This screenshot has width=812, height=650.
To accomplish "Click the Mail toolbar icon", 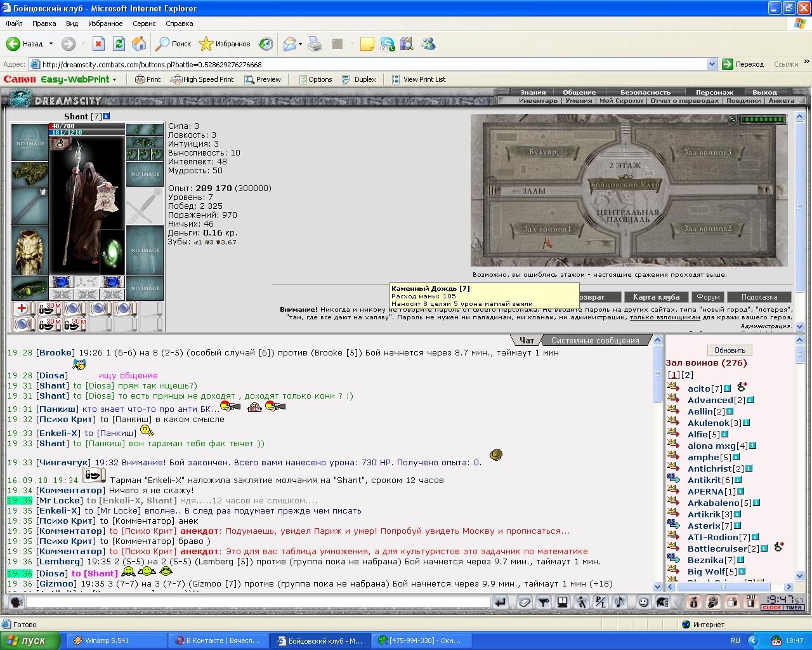I will click(x=289, y=44).
